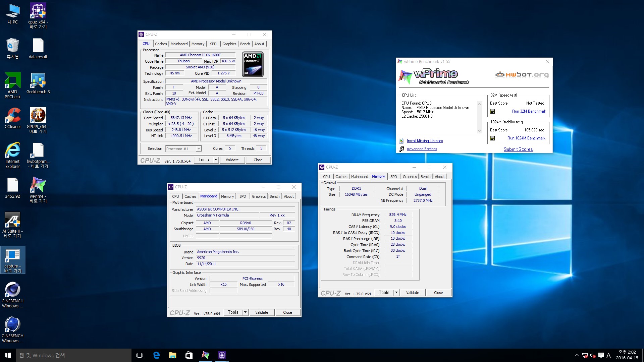Switch to CPU-Z via the taskbar icon
The width and height of the screenshot is (644, 362).
(222, 355)
